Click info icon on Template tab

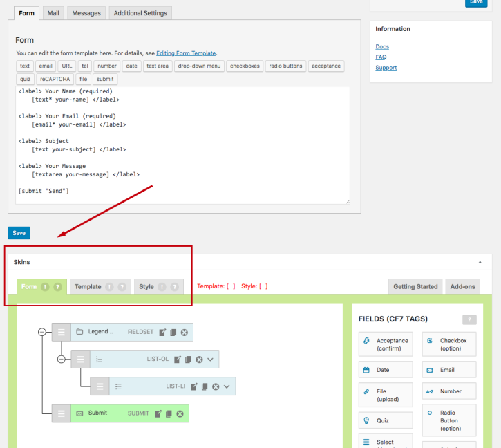109,287
